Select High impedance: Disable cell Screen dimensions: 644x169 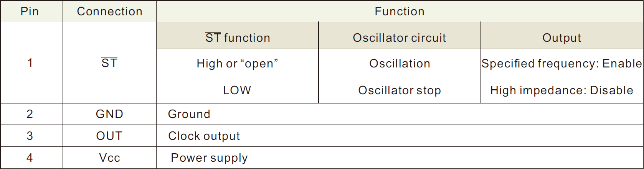point(562,90)
